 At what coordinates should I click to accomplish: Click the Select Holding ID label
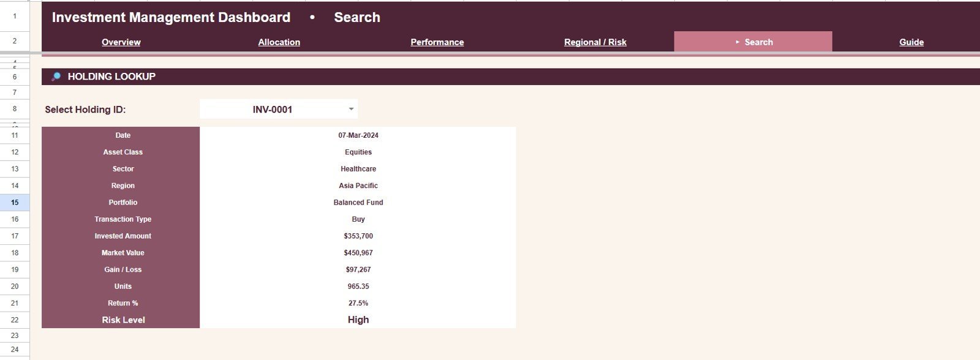pos(85,110)
